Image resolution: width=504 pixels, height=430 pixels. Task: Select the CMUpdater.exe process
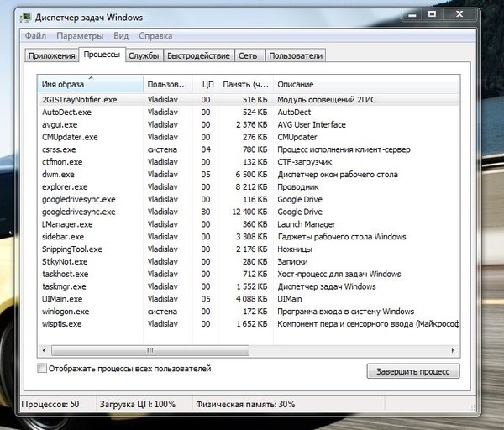pos(249,137)
